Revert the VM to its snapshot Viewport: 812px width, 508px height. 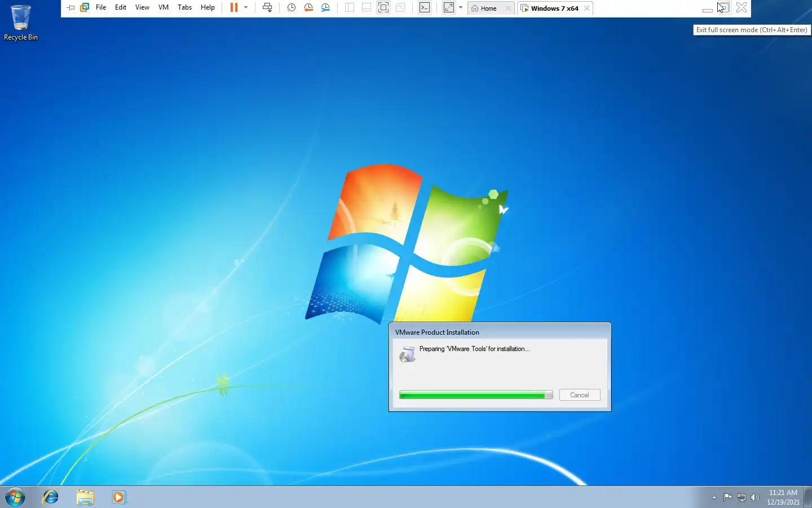[x=308, y=8]
